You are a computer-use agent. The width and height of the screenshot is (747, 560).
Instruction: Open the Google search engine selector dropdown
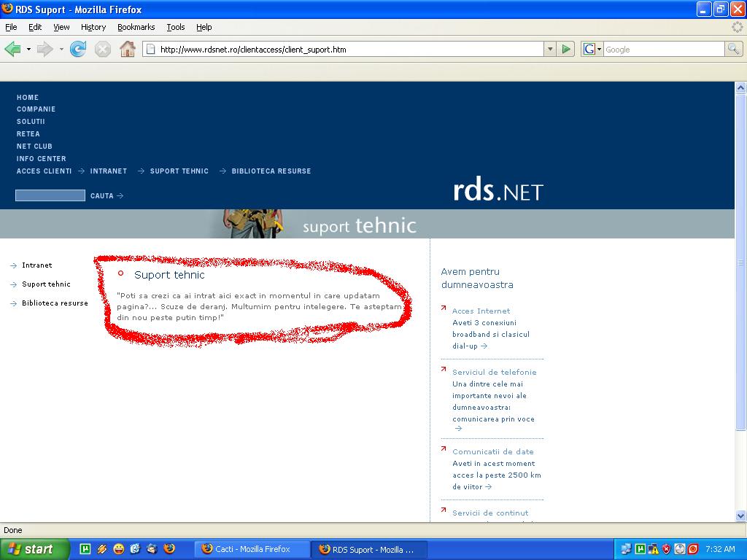pyautogui.click(x=592, y=49)
